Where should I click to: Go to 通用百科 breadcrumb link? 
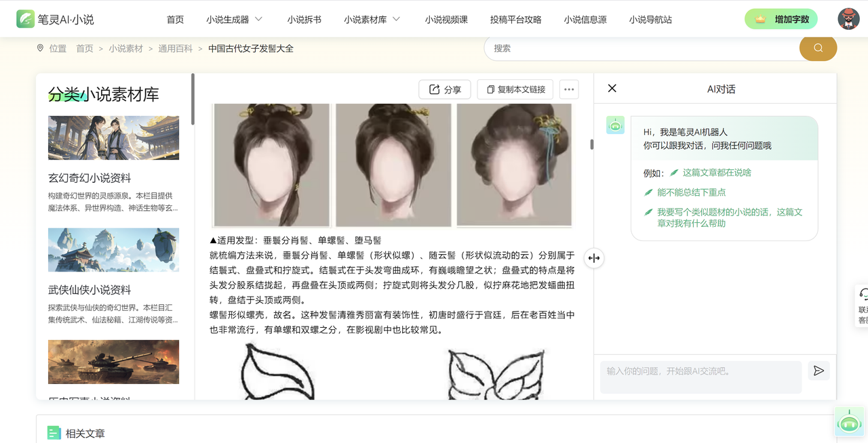tap(175, 49)
